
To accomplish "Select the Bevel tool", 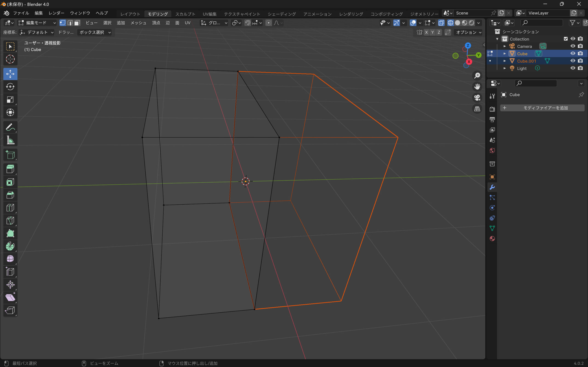I will click(x=10, y=195).
